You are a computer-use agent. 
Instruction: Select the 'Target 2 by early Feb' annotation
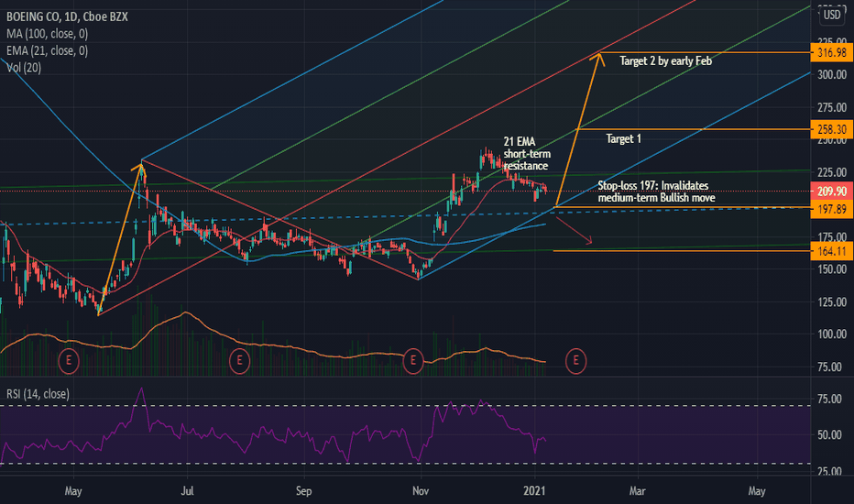[665, 61]
